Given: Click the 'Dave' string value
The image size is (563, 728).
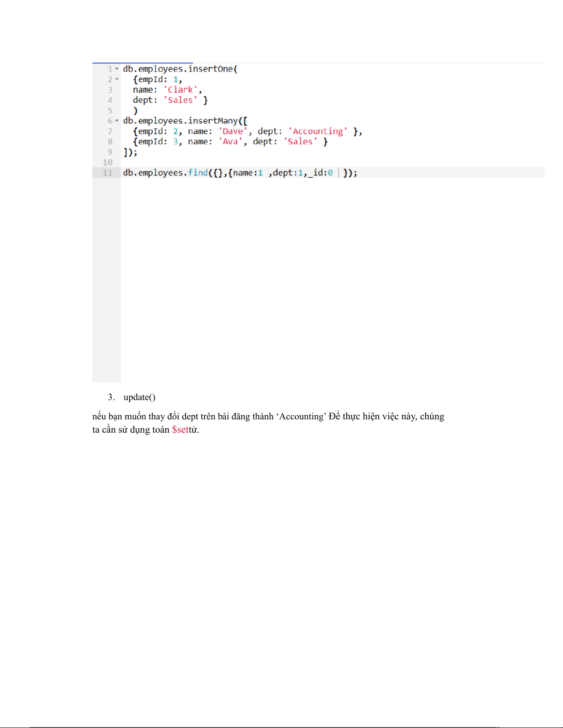Looking at the screenshot, I should pos(233,131).
